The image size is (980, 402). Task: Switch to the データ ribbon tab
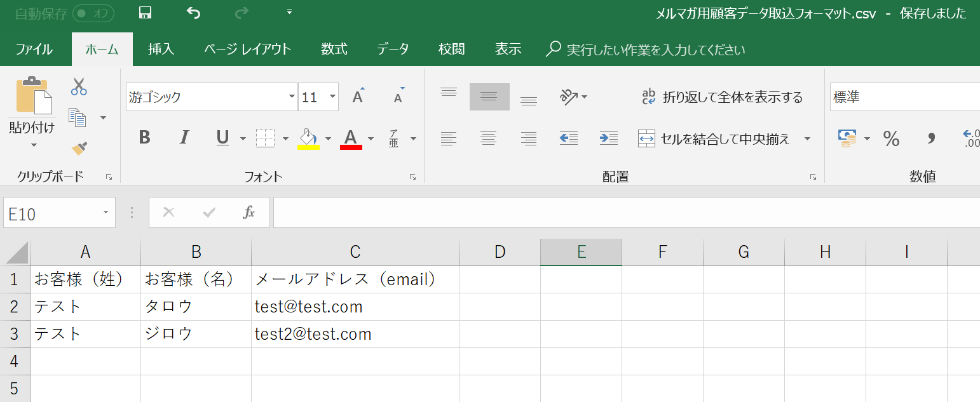click(x=392, y=50)
